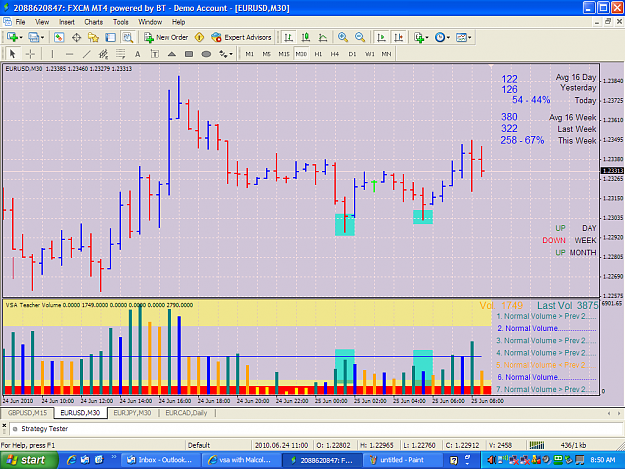625x469 pixels.
Task: Expand the Indicators dropdown arrow
Action: click(x=427, y=37)
